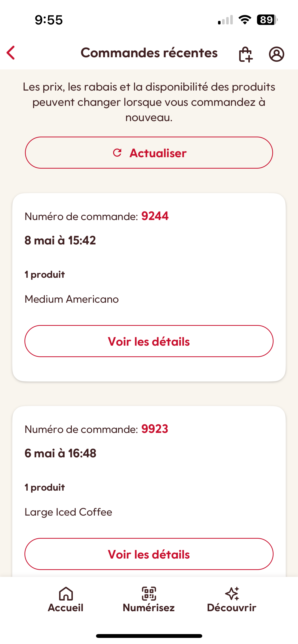Tap order number 9923
The image size is (298, 644).
[x=155, y=429]
